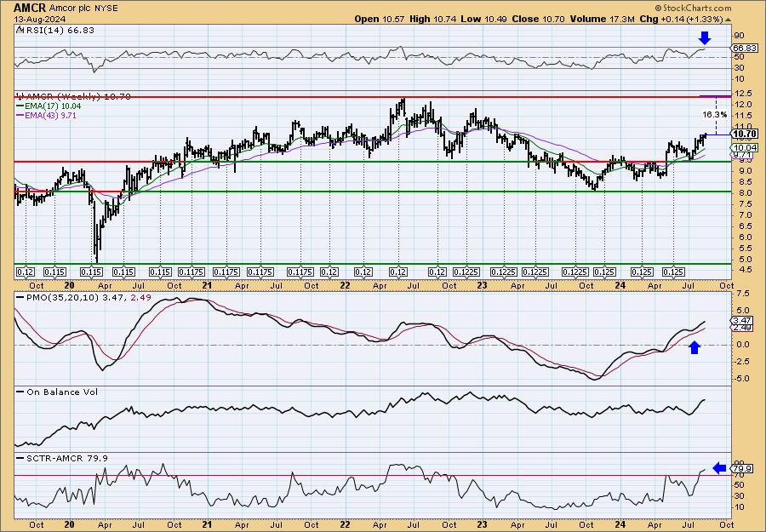This screenshot has height=532, width=766.
Task: Click the Low 10.49 value
Action: point(484,19)
